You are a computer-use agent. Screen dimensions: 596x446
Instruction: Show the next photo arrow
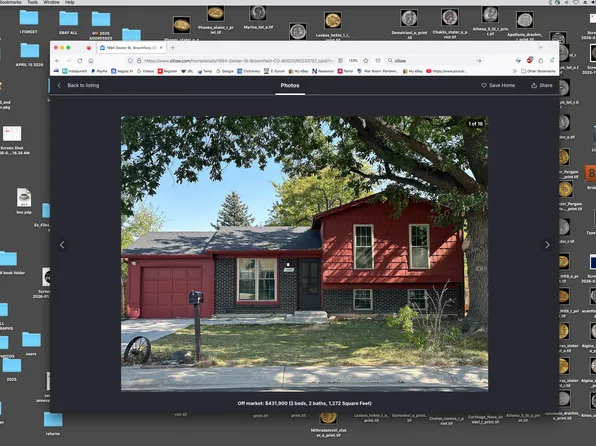point(547,245)
